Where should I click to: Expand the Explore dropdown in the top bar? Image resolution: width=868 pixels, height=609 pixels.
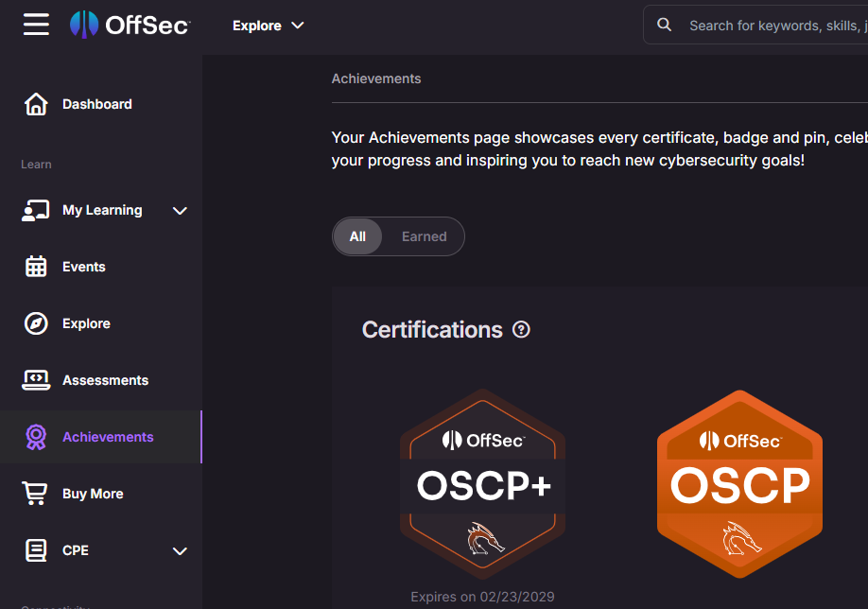coord(268,26)
